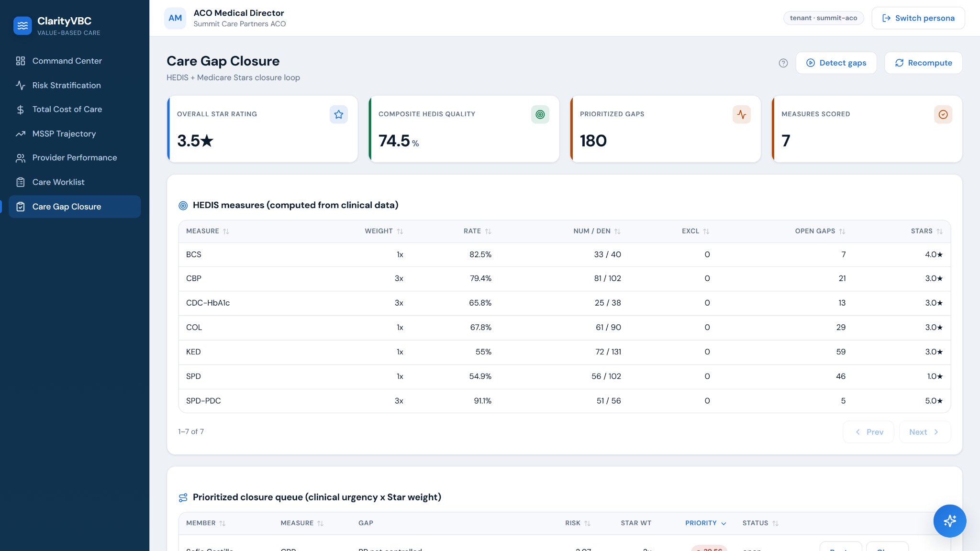Click the Detect gaps button
The height and width of the screenshot is (551, 980).
836,63
